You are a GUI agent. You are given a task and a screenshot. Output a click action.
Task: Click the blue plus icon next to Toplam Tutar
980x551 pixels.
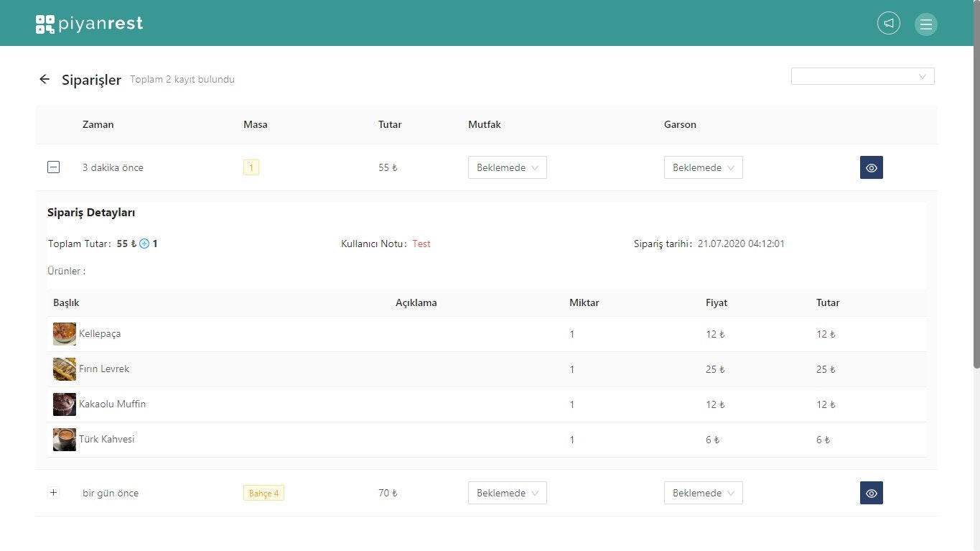[144, 244]
